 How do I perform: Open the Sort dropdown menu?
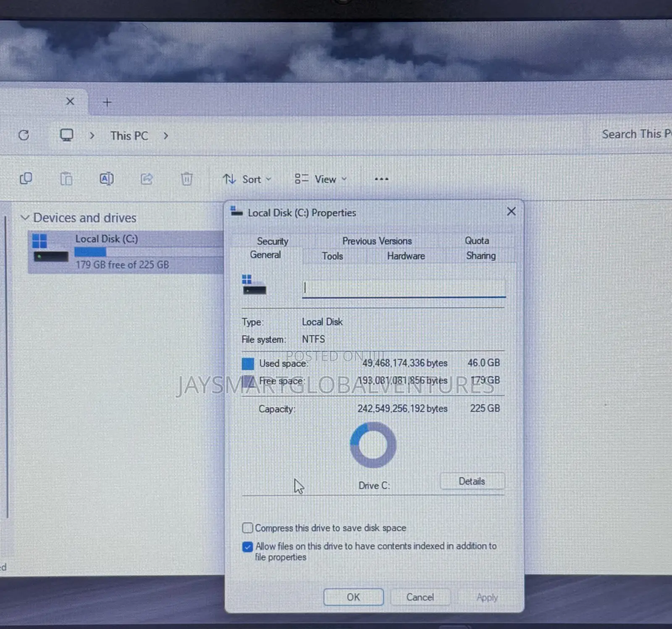point(247,179)
